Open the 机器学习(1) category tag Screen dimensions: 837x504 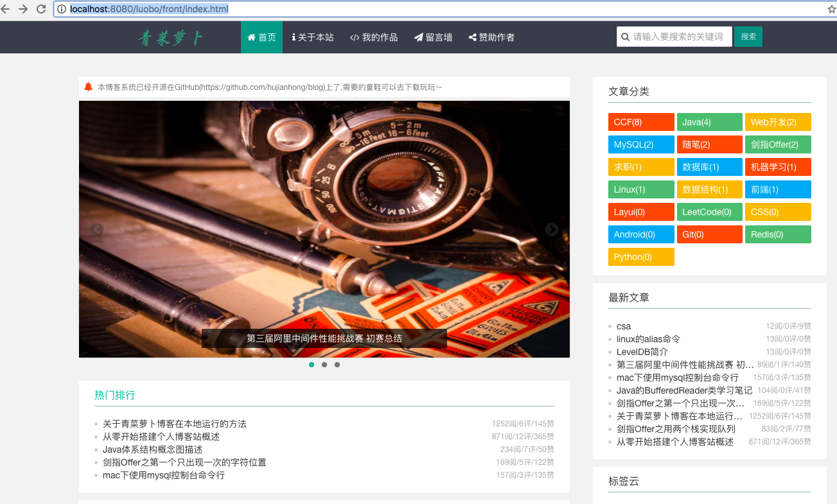(x=778, y=167)
